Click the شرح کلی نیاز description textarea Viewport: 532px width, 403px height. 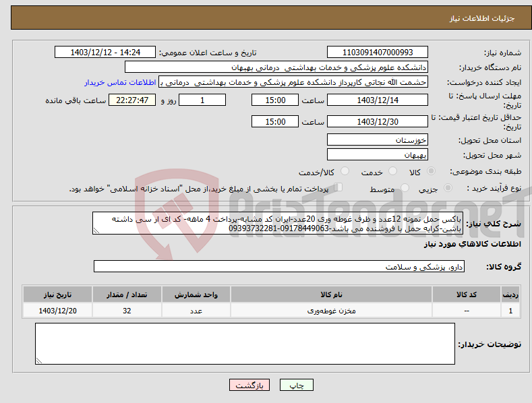278,223
